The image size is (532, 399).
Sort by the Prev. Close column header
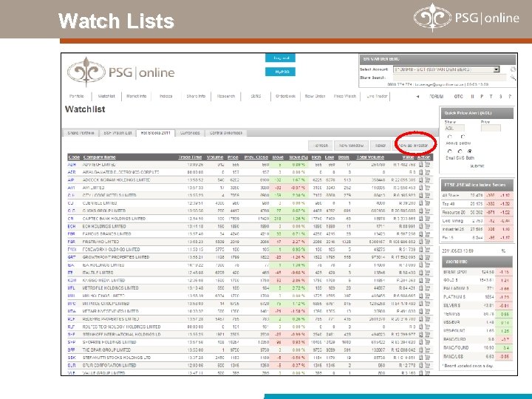coord(256,157)
